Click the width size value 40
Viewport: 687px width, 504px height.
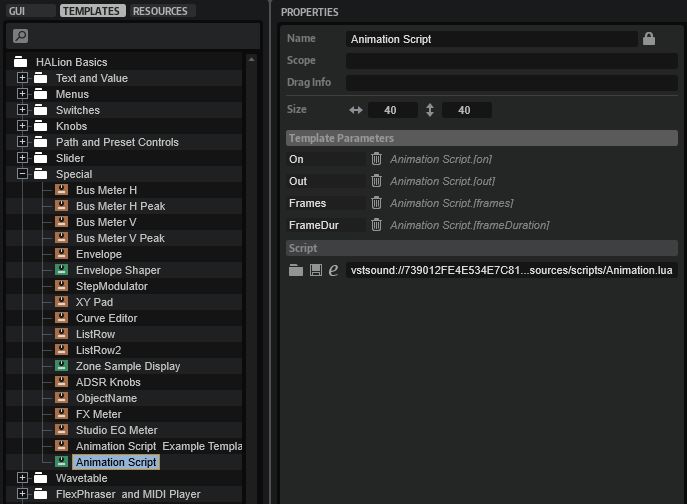click(x=393, y=110)
